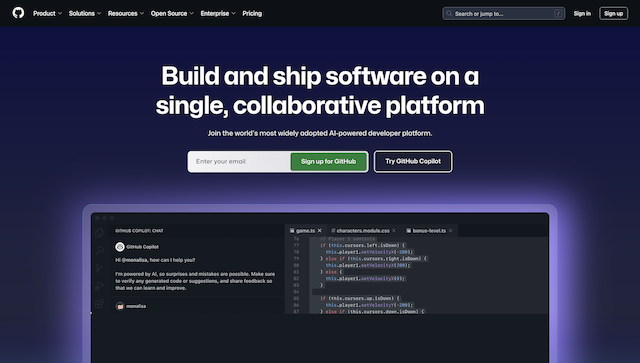Open the Extensions icon in editor sidebar
This screenshot has height=363, width=640.
pos(99,304)
